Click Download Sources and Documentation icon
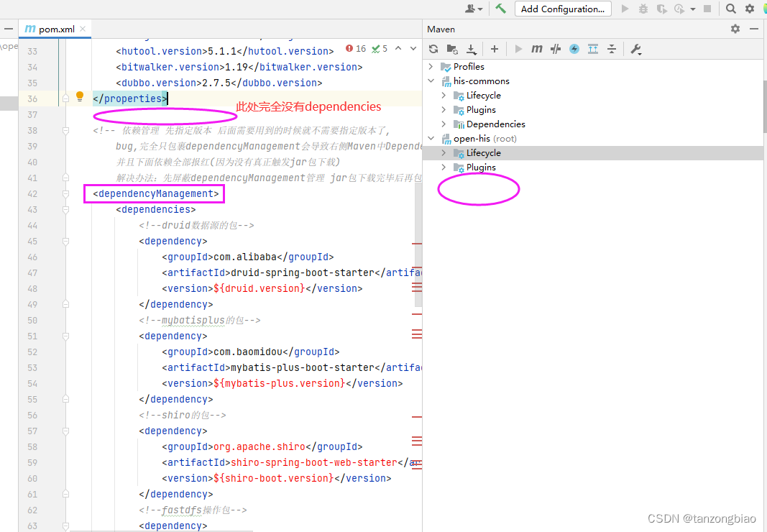 click(x=471, y=49)
